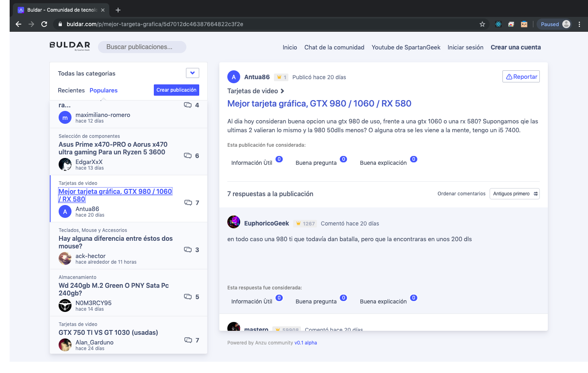Open Chat de la comunidad
The height and width of the screenshot is (373, 588).
tap(334, 47)
